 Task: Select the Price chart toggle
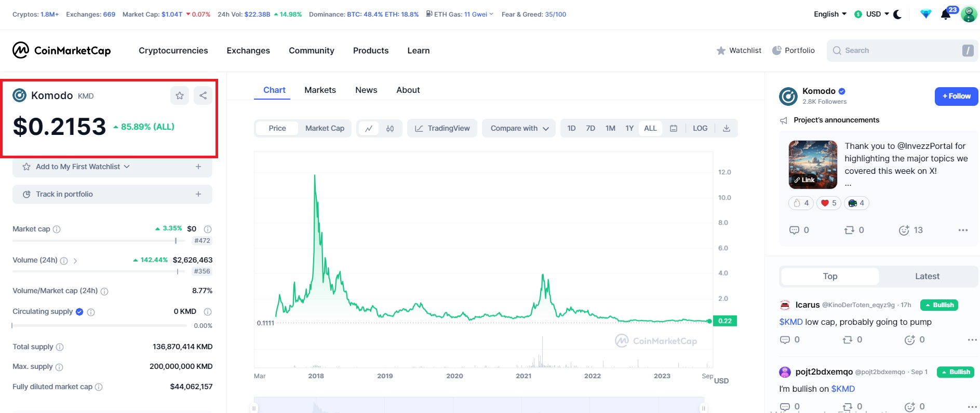tap(277, 128)
